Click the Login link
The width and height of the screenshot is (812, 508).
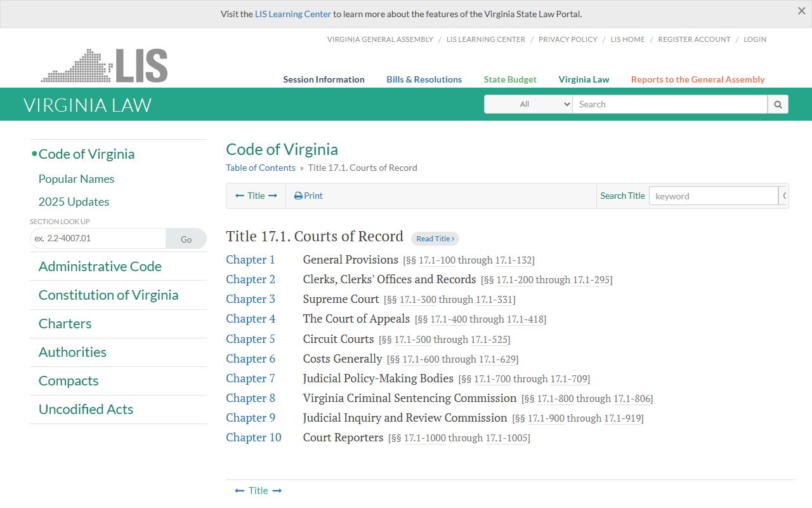coord(755,39)
